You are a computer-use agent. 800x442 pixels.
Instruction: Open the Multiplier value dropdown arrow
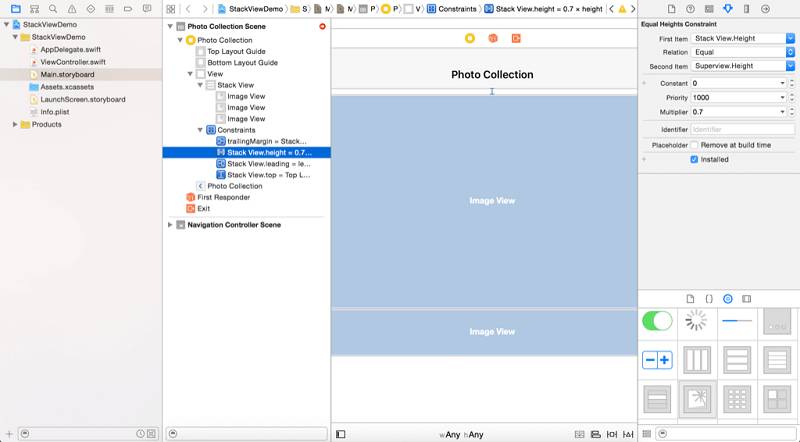(x=782, y=112)
